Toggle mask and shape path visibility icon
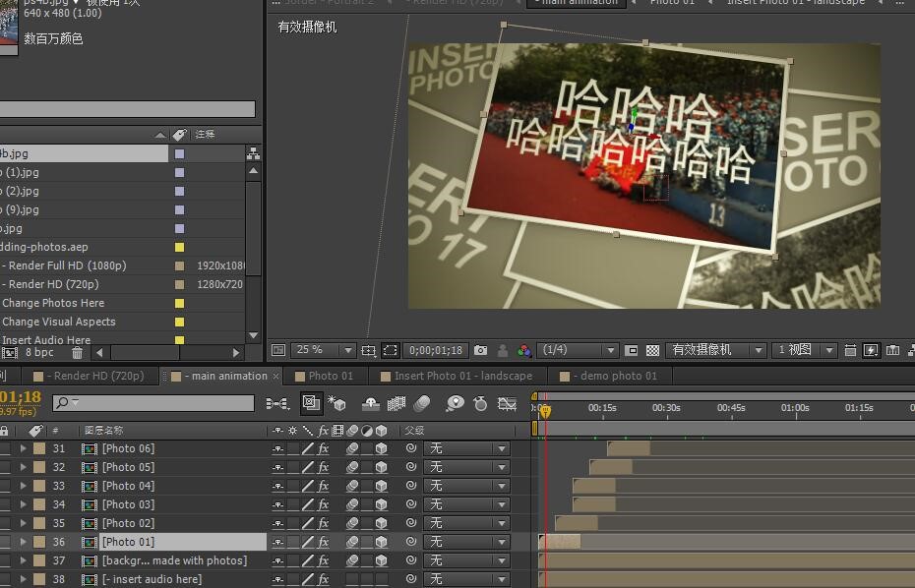 [390, 350]
